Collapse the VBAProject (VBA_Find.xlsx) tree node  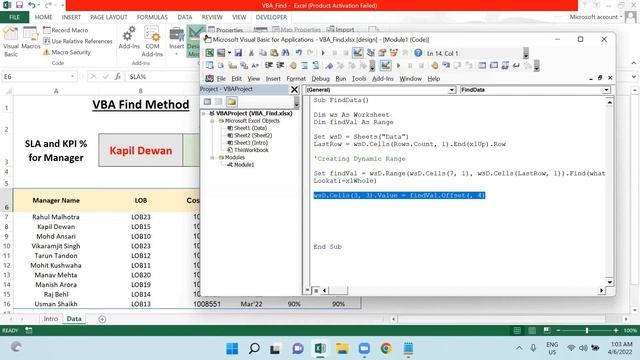click(204, 113)
